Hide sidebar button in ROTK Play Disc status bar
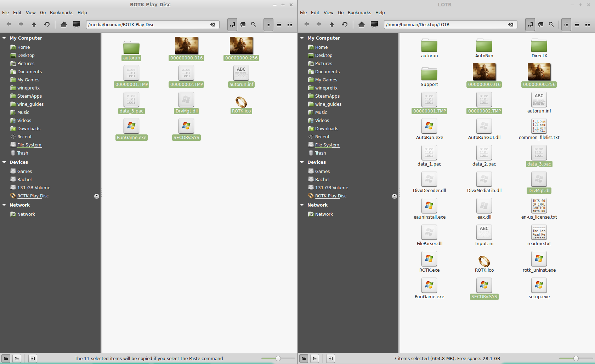The height and width of the screenshot is (364, 595). pos(33,358)
